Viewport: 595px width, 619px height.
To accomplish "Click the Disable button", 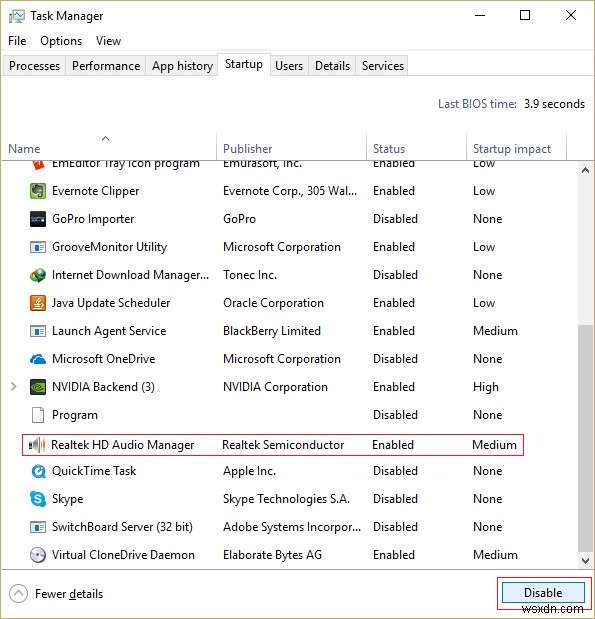I will coord(543,593).
